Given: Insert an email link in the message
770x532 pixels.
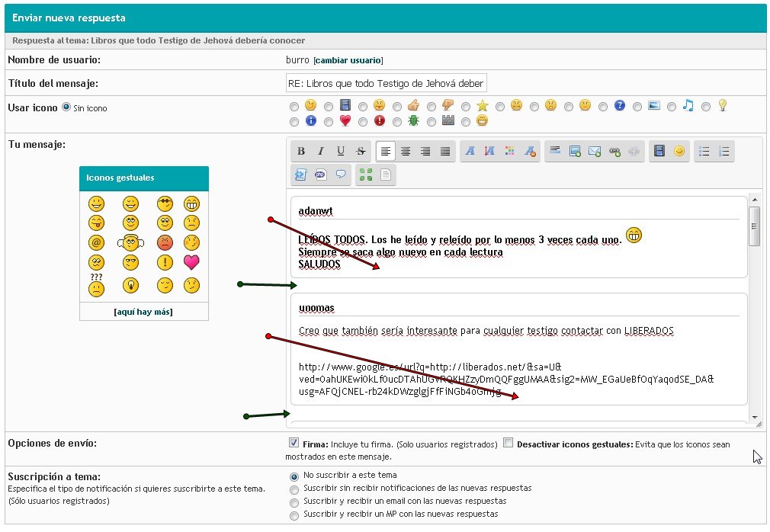Looking at the screenshot, I should pos(595,152).
